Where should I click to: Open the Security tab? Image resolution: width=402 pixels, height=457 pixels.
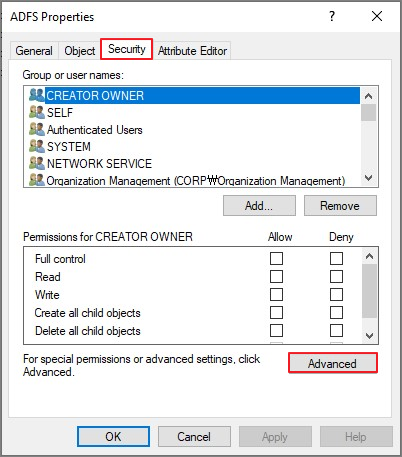click(127, 49)
